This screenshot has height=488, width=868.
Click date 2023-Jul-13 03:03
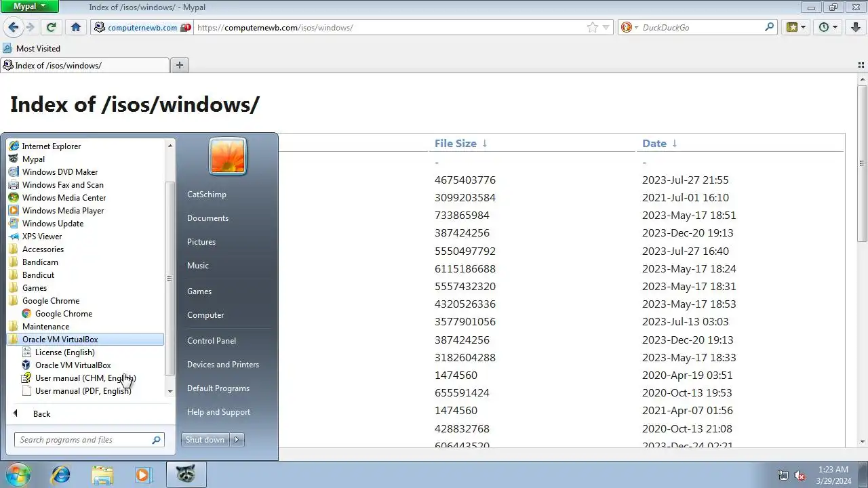(686, 322)
